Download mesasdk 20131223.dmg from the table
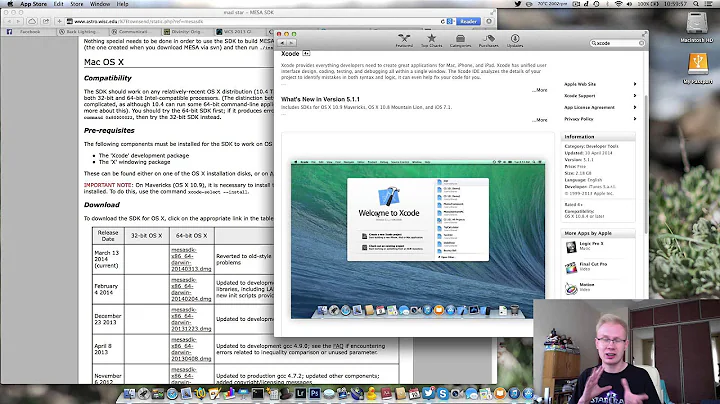 (191, 319)
